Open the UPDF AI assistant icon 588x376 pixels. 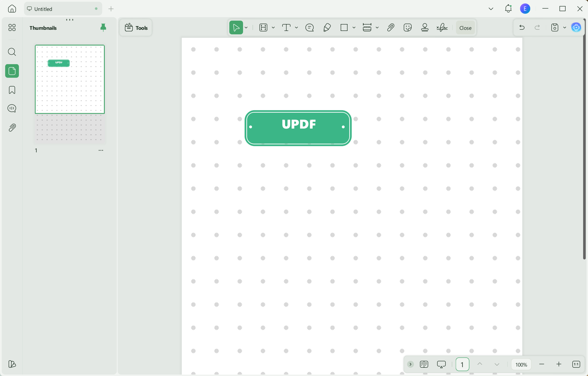tap(576, 27)
